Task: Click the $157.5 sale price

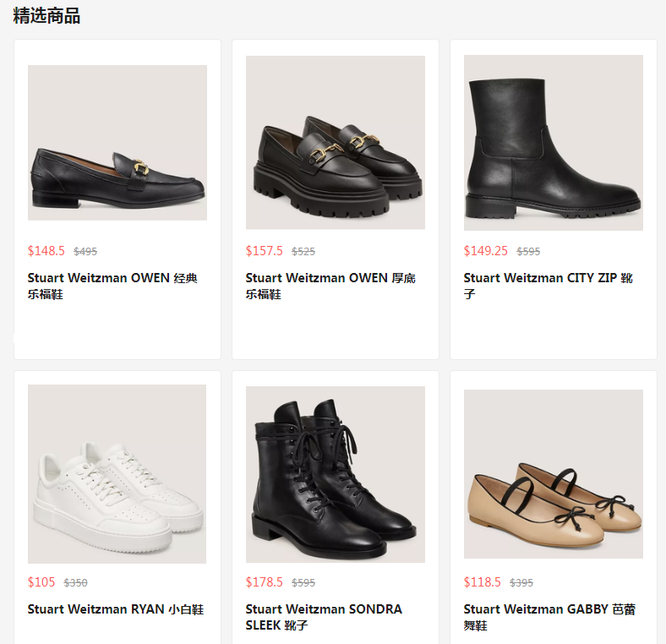Action: (265, 251)
